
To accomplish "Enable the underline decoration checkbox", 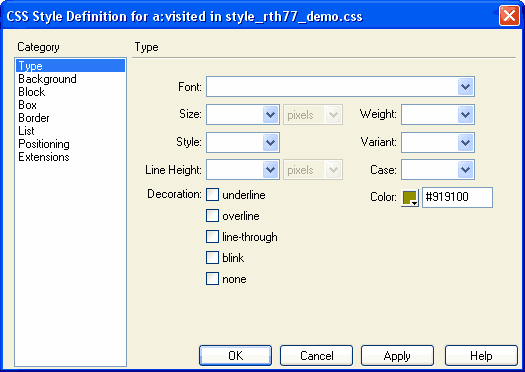I will pos(212,195).
